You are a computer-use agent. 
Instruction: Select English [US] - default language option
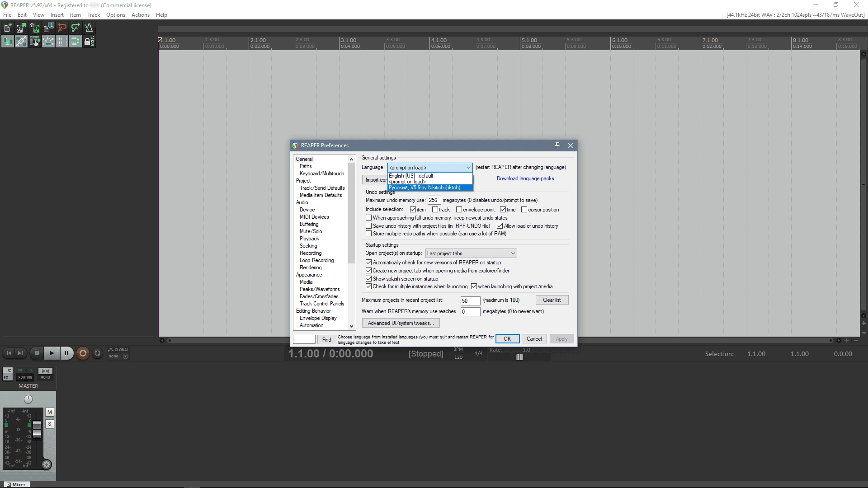click(430, 176)
